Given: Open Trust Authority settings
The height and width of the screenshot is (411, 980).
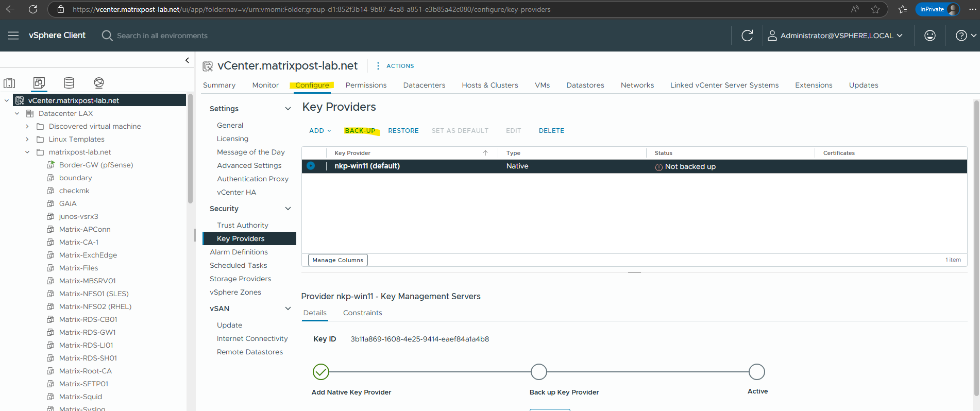Looking at the screenshot, I should 243,225.
